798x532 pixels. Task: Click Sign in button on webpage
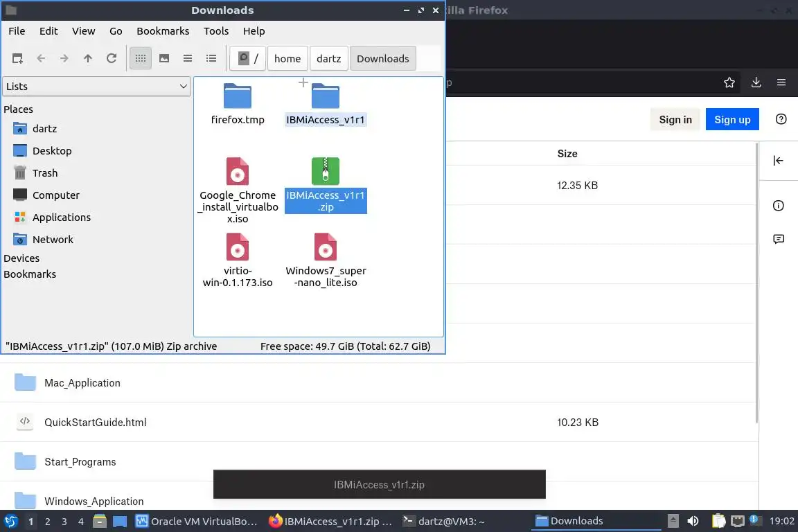click(675, 120)
